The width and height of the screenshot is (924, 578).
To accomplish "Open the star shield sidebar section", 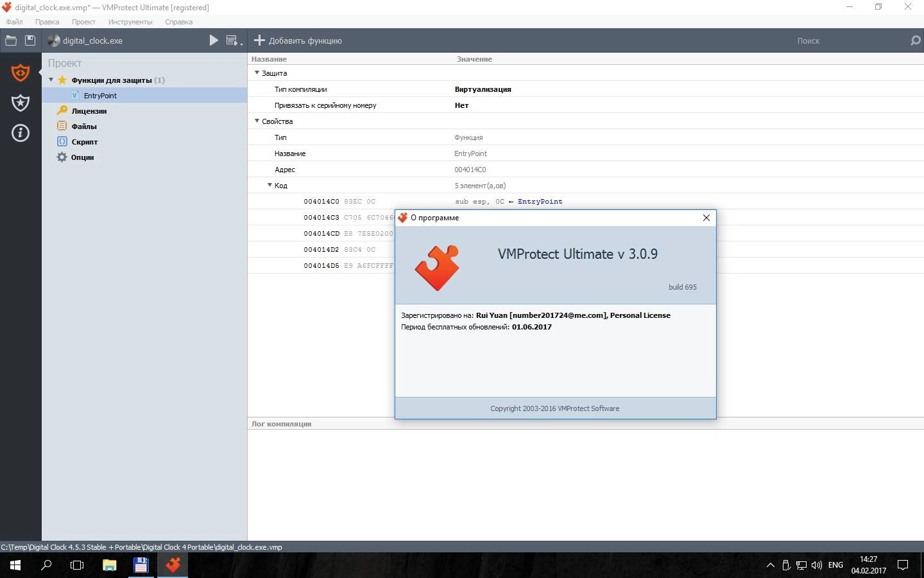I will point(21,103).
